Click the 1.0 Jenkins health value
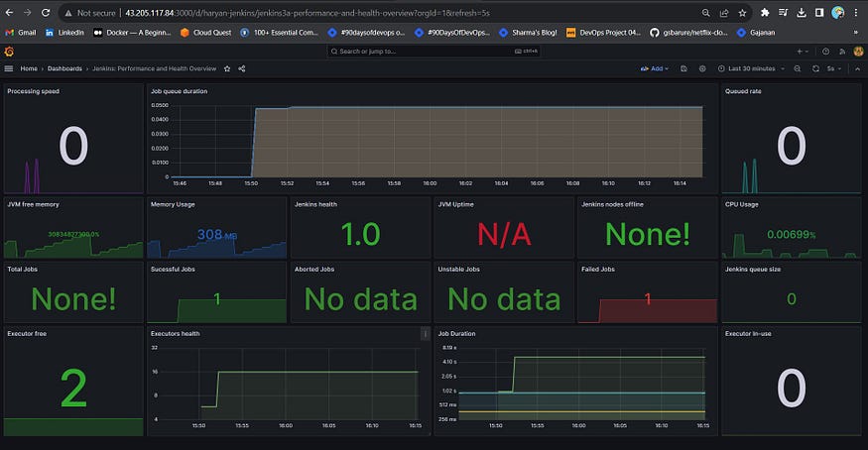 coord(360,234)
